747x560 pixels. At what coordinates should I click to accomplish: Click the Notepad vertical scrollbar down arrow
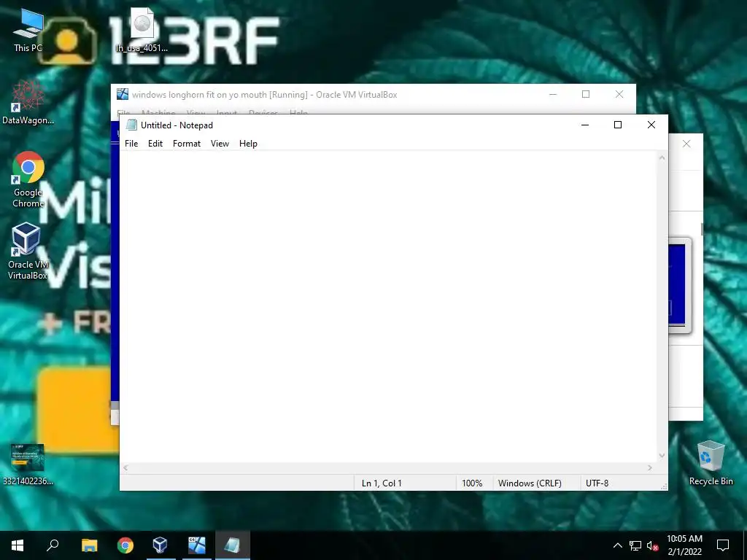click(662, 456)
